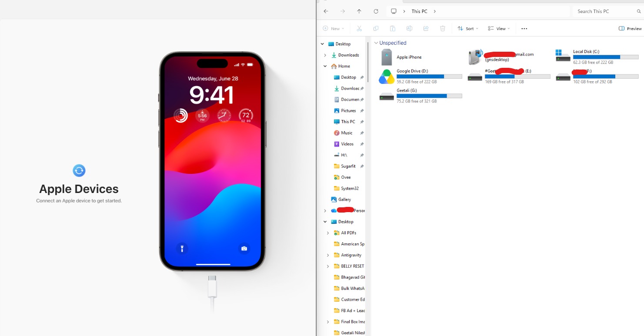
Task: Collapse the Home tree node
Action: 325,66
